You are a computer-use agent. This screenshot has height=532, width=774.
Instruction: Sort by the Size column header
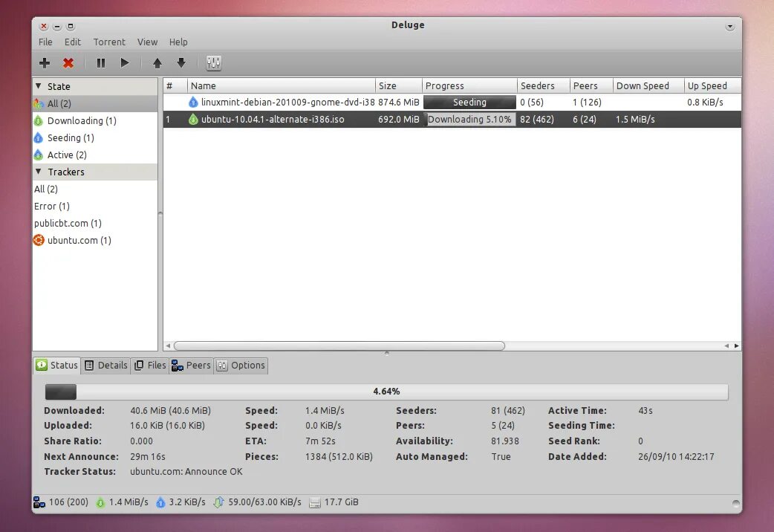pos(399,85)
